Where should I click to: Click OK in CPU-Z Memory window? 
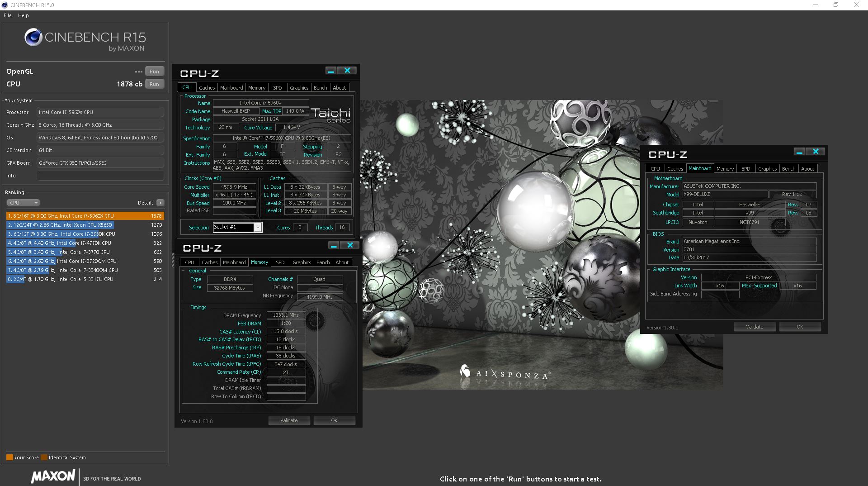pyautogui.click(x=334, y=420)
